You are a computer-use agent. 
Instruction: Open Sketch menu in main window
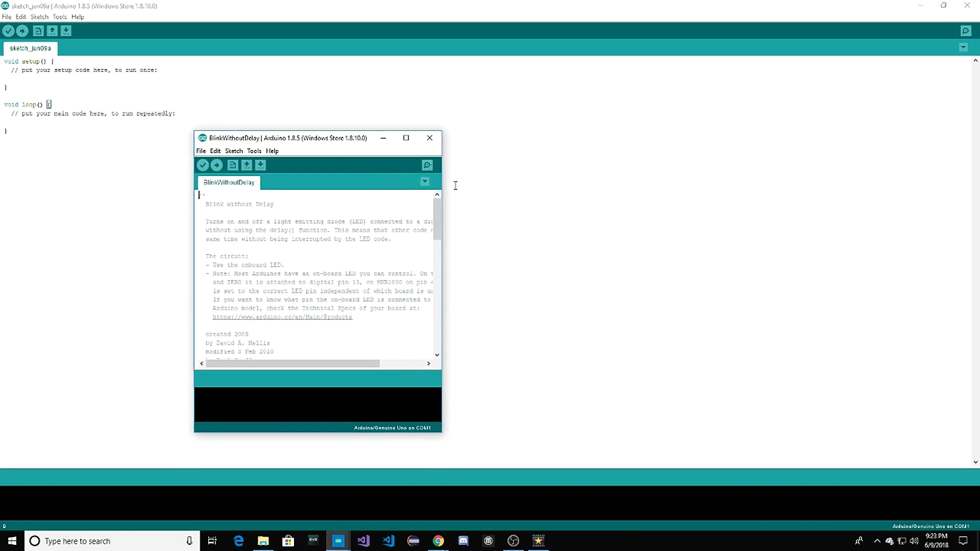[39, 17]
